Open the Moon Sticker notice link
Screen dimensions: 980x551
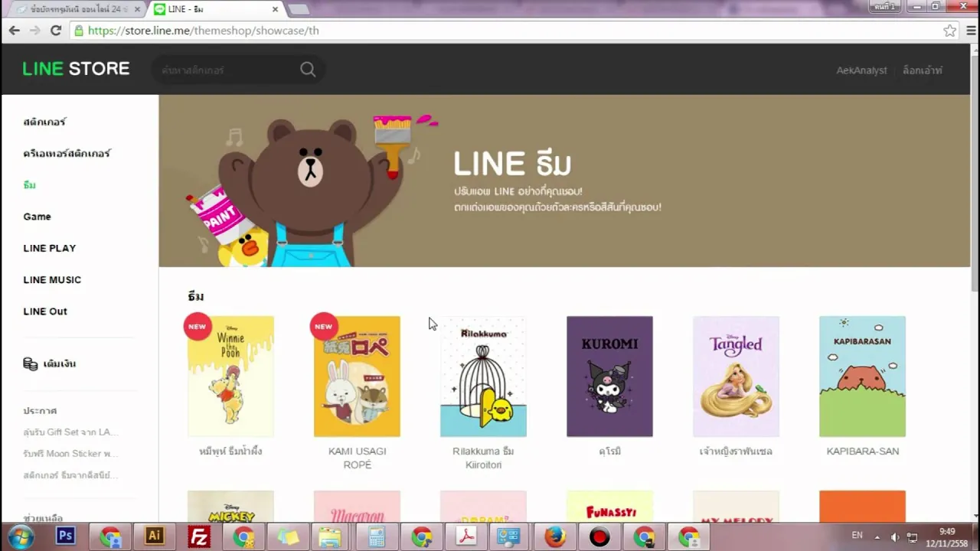(x=70, y=453)
